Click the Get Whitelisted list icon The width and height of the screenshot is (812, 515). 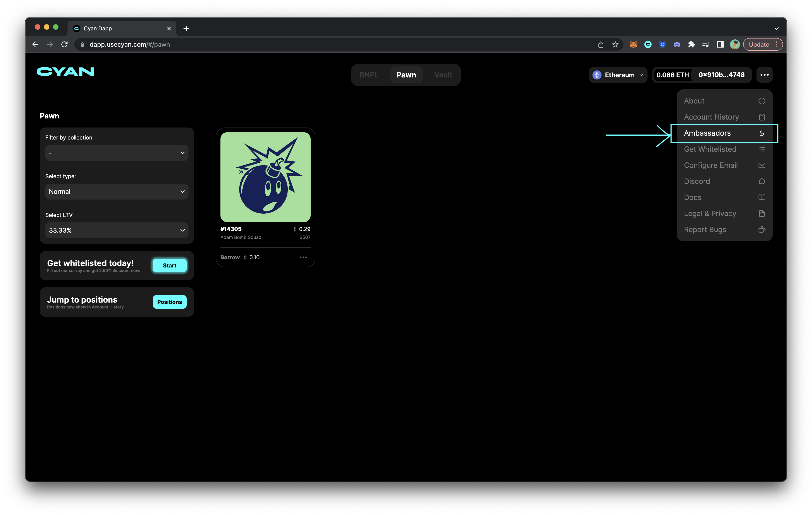tap(762, 149)
